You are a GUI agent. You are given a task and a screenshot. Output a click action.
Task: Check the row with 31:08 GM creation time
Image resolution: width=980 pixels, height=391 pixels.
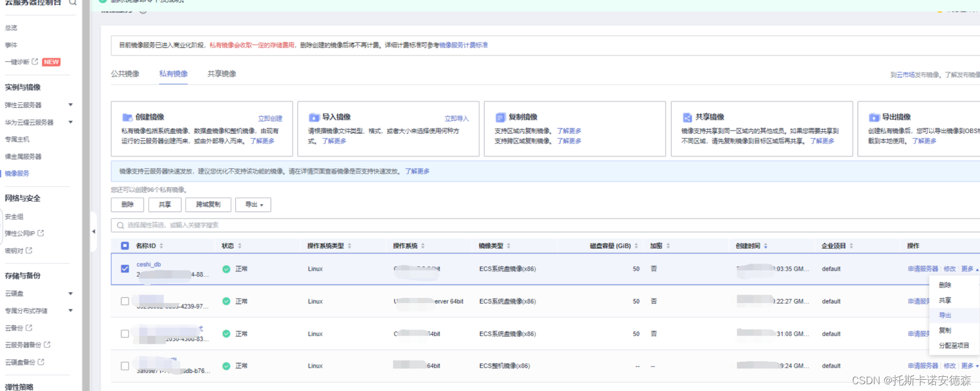coord(125,333)
